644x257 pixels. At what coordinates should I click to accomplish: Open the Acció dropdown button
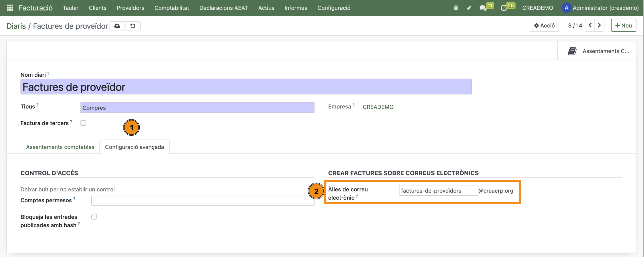(x=544, y=25)
